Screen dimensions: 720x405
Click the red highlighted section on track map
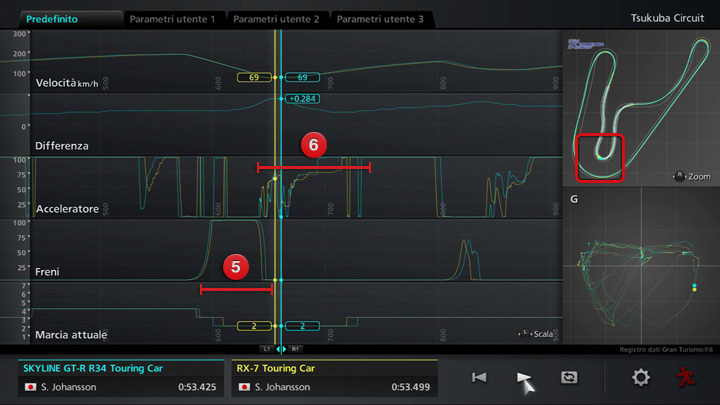(601, 158)
